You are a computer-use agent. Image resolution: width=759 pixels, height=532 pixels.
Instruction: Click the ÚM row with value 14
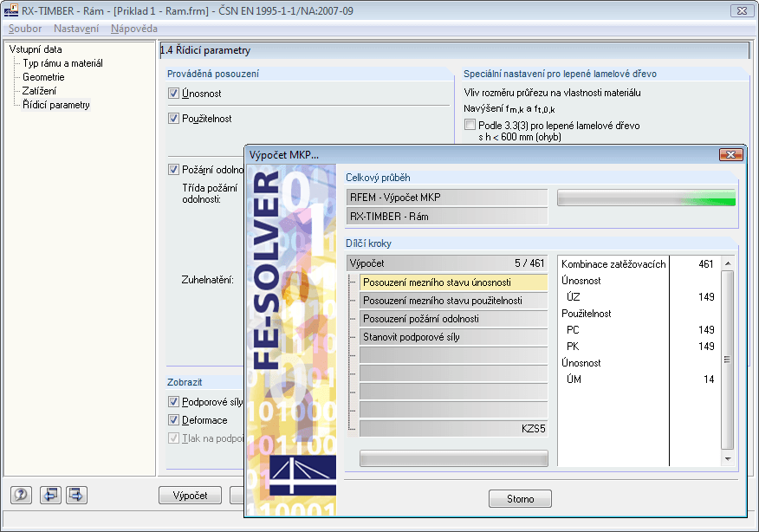[x=638, y=379]
